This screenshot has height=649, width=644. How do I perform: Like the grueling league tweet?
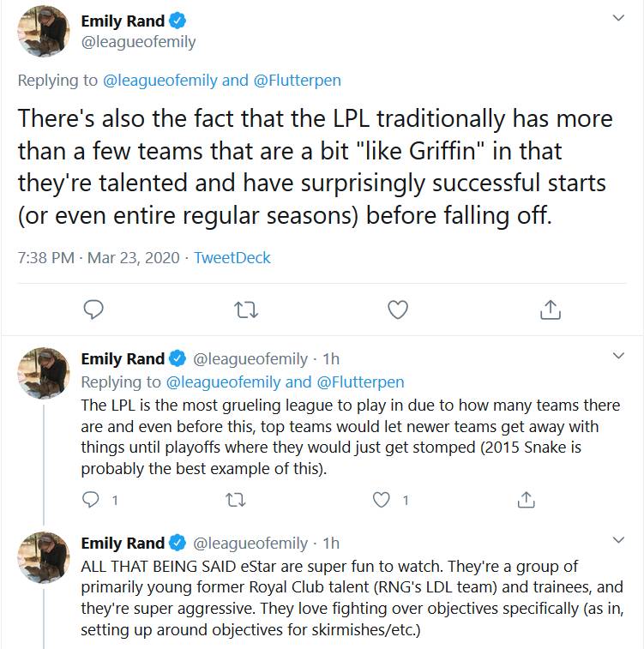coord(382,499)
